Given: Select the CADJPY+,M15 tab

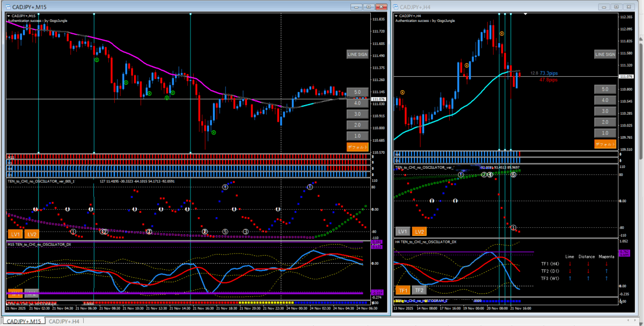Looking at the screenshot, I should [23, 321].
